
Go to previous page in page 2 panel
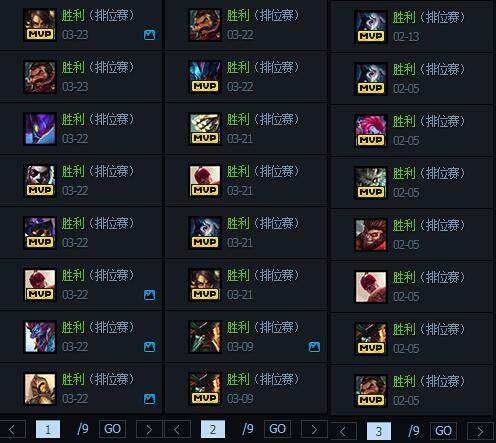tap(178, 429)
